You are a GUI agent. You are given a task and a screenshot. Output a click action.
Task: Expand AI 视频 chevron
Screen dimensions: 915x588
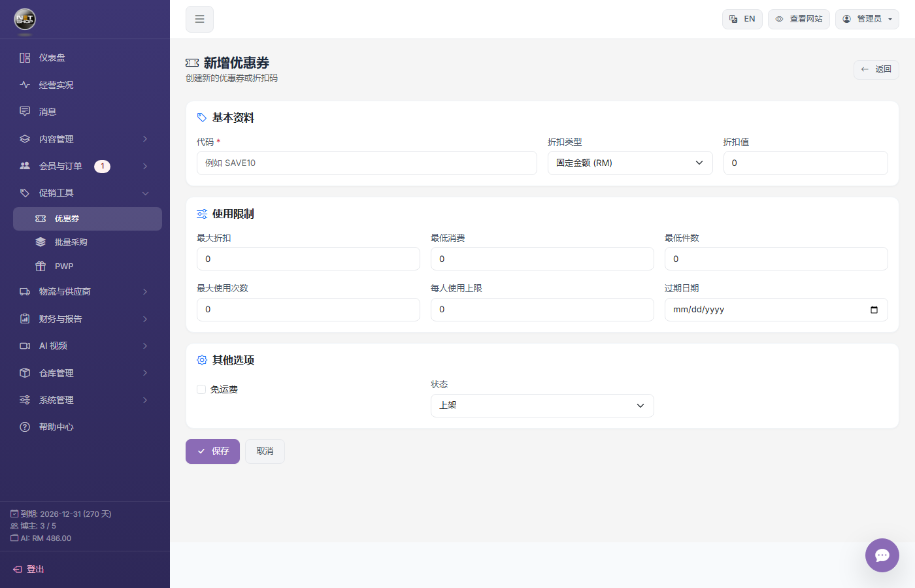click(x=145, y=346)
